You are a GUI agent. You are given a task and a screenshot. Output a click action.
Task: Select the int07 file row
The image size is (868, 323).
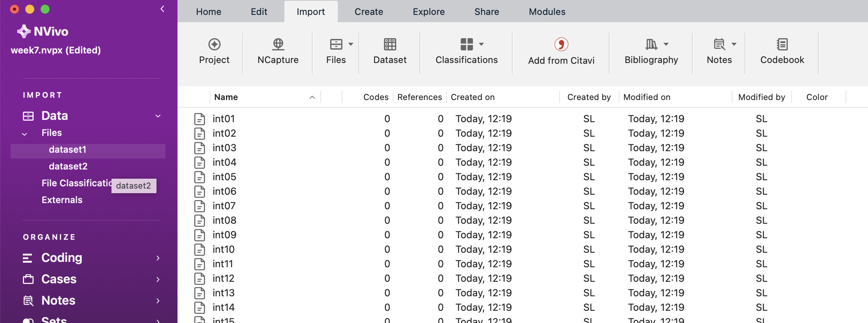click(x=224, y=206)
